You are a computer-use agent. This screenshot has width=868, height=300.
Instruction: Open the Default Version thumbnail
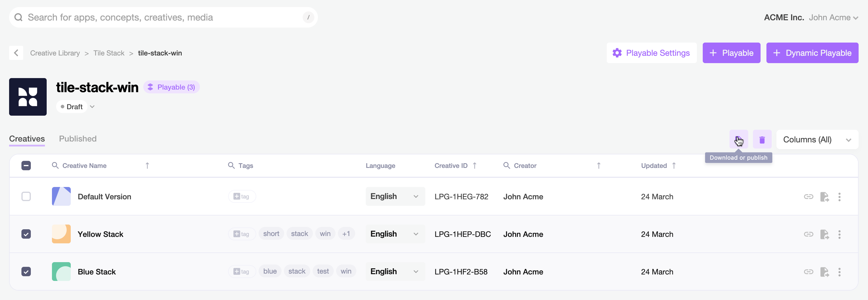pyautogui.click(x=61, y=196)
